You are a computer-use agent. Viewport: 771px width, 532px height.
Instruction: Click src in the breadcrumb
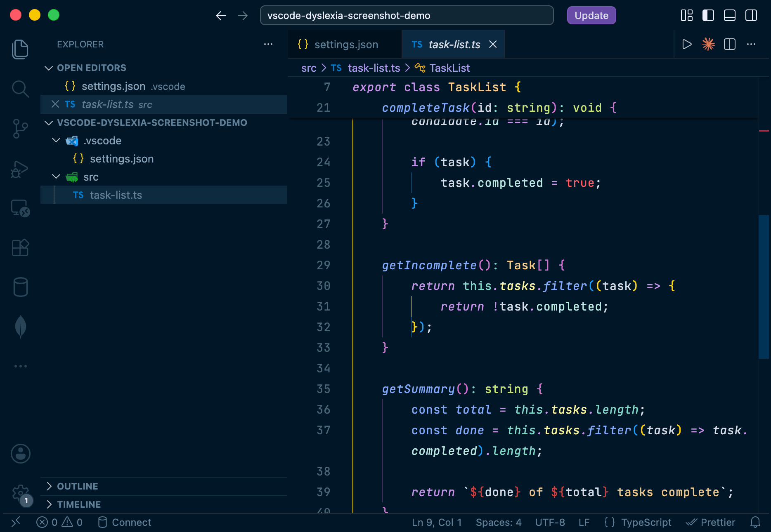coord(309,68)
